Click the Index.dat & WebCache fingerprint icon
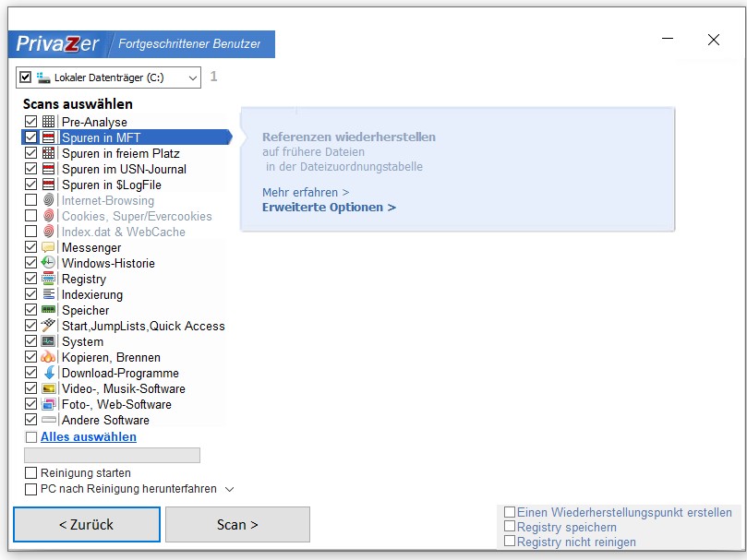Image resolution: width=747 pixels, height=560 pixels. click(x=48, y=232)
